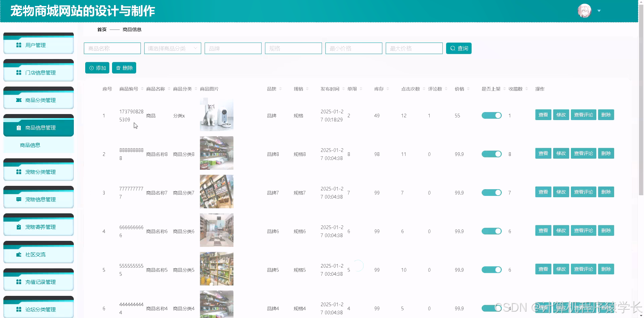The width and height of the screenshot is (644, 318).
Task: Sort by 是否上架 column arrows
Action: [x=504, y=89]
